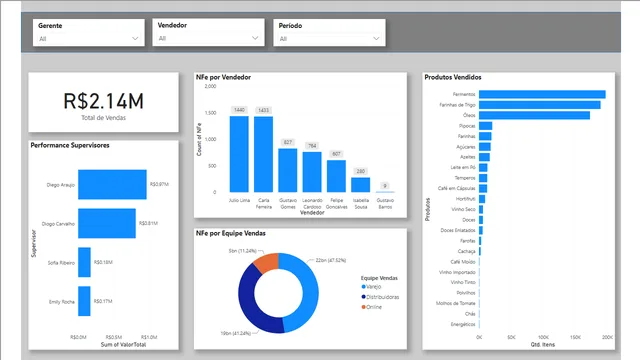Click the 'NFe por Vendedor' chart title
The width and height of the screenshot is (640, 360).
[223, 77]
